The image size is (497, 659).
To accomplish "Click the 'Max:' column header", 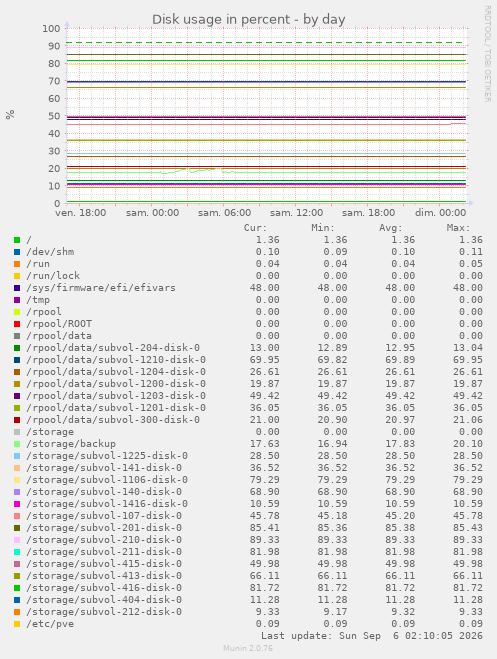I will (x=458, y=228).
